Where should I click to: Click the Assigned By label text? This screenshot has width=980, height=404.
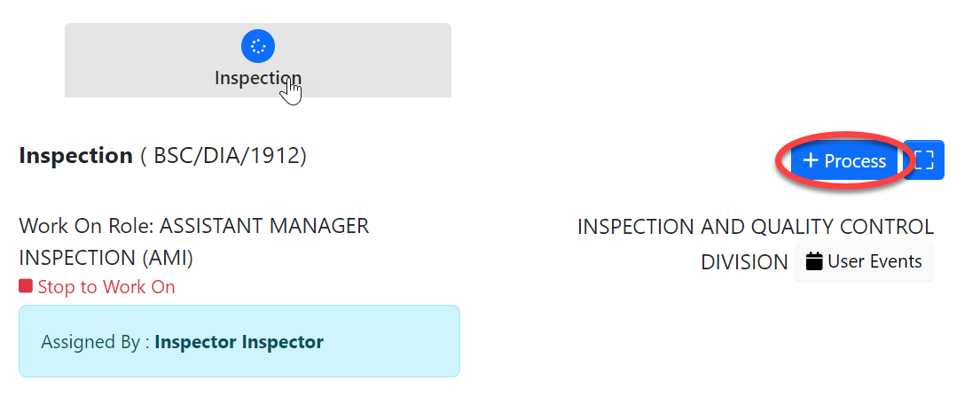94,342
